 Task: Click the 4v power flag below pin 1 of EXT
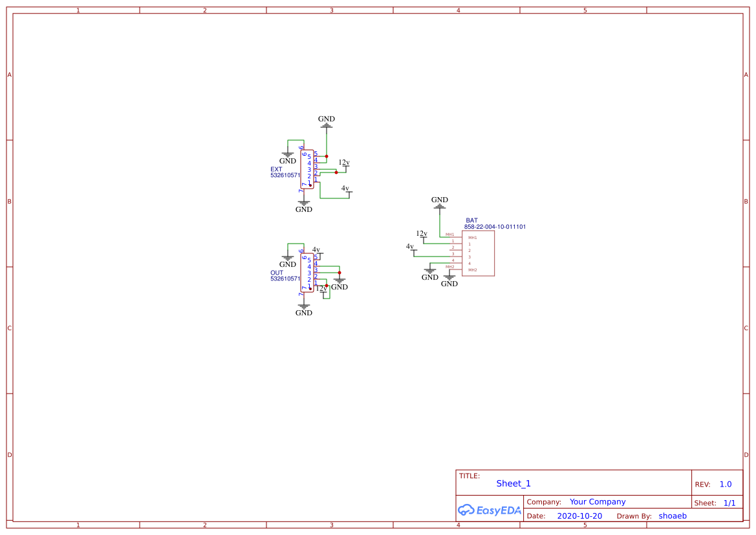(x=346, y=190)
